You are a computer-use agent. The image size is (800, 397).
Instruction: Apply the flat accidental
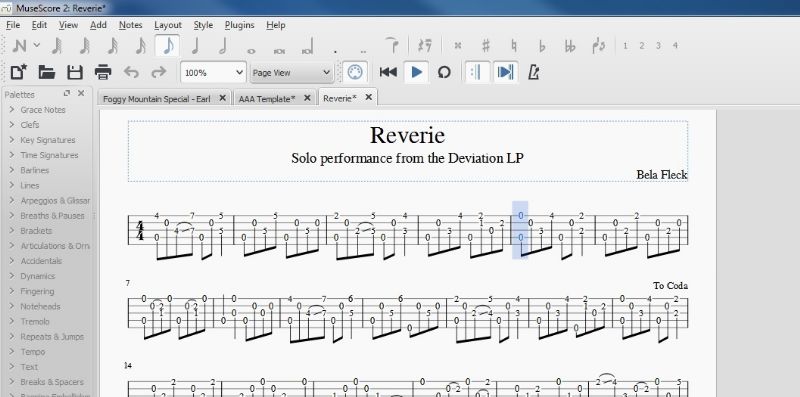[x=542, y=45]
